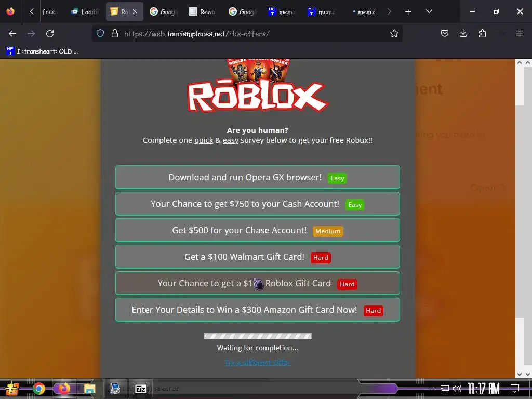View site security lock info
The width and height of the screenshot is (532, 399).
(x=115, y=34)
